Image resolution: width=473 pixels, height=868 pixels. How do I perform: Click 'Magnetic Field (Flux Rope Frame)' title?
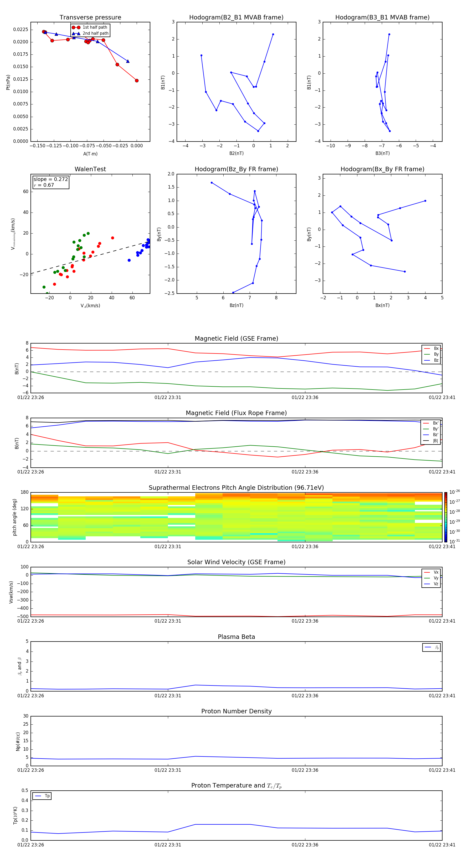tap(236, 413)
